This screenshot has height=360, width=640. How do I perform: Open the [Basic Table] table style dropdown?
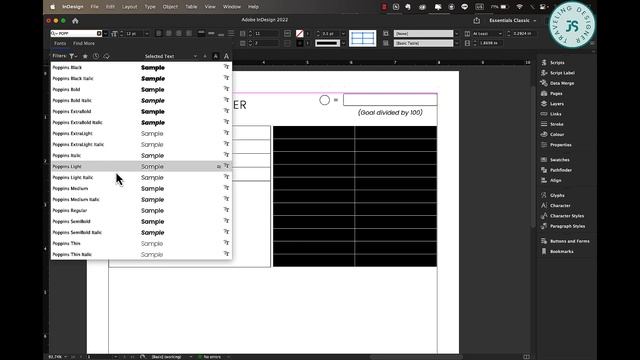pos(456,43)
